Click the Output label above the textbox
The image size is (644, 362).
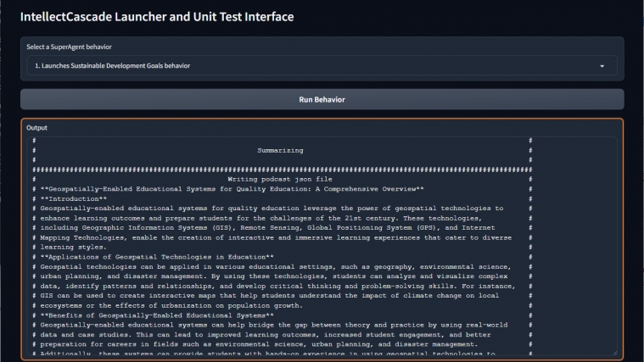tap(37, 127)
